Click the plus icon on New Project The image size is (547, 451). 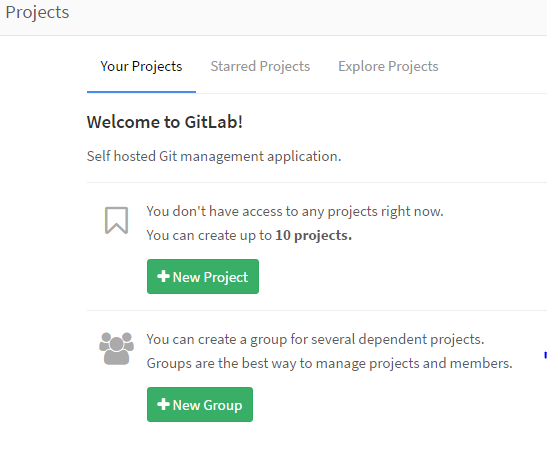pyautogui.click(x=163, y=276)
